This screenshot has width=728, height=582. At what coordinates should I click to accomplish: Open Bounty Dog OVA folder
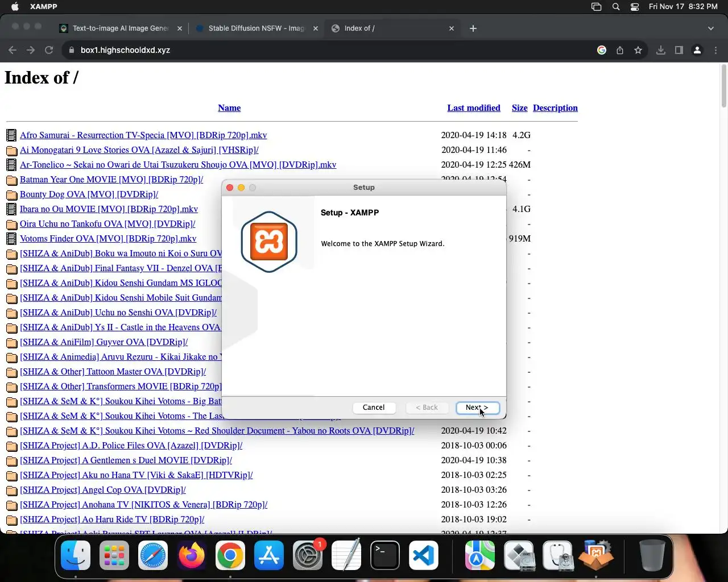point(89,194)
